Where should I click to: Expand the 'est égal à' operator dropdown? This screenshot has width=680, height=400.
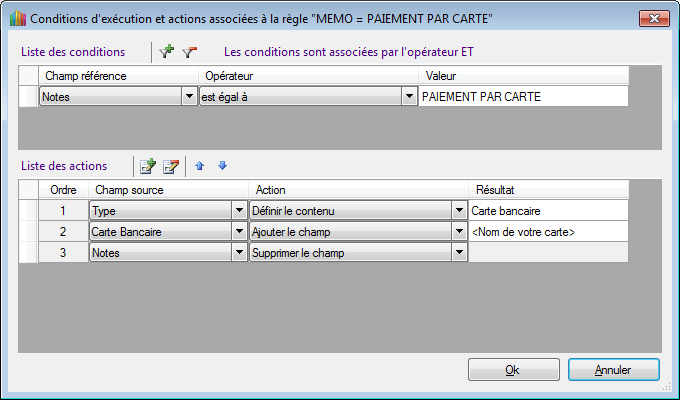pyautogui.click(x=409, y=97)
